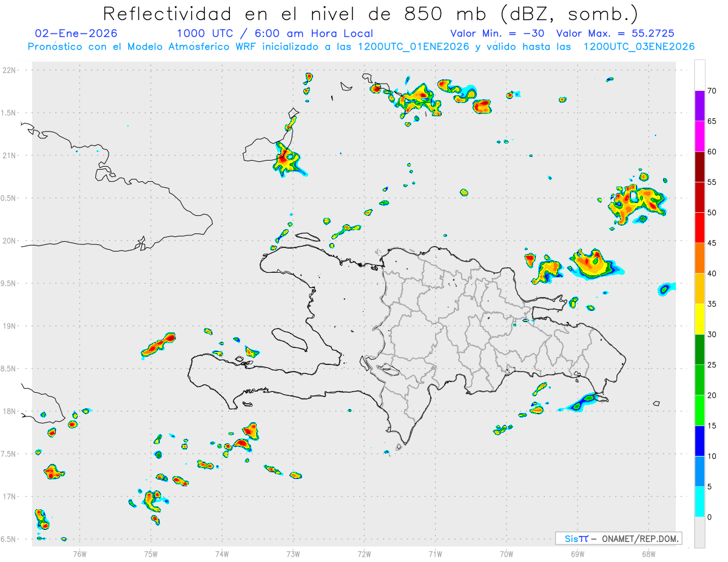Viewport: 728px width, 562px height.
Task: Click the '19N' latitude label
Action: [x=10, y=326]
